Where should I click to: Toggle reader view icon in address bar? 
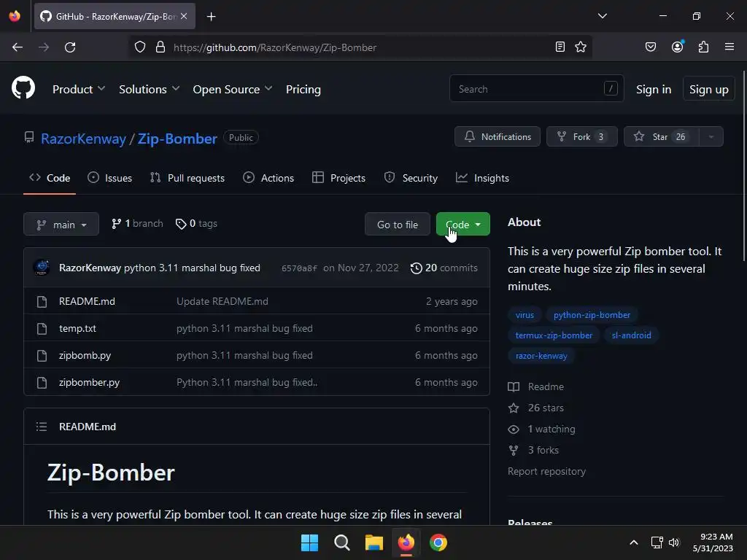click(x=560, y=47)
